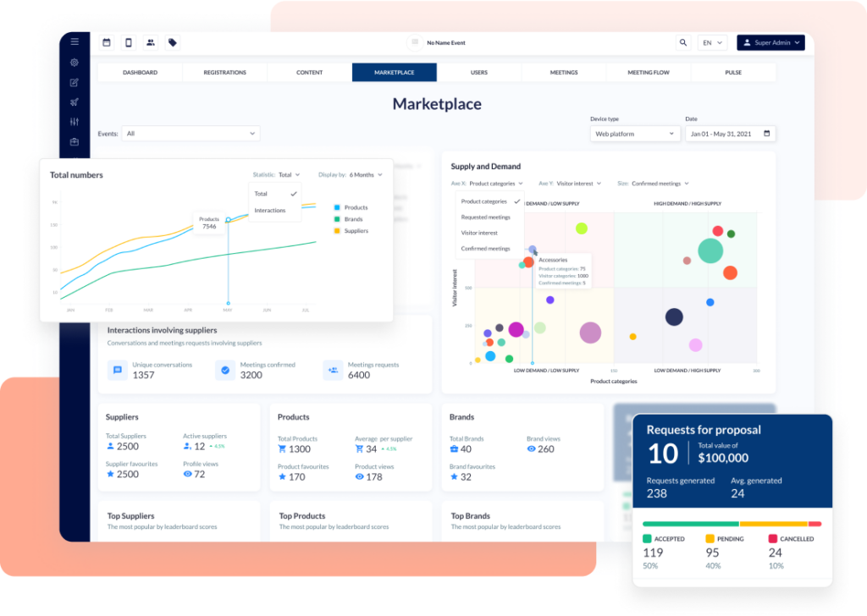
Task: Toggle the Pending status legend
Action: click(x=725, y=539)
